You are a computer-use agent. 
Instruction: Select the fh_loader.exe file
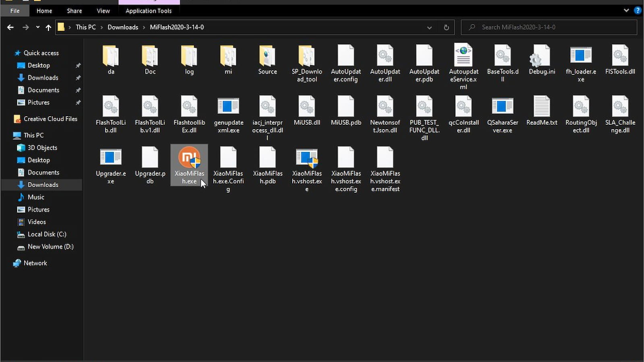[581, 56]
